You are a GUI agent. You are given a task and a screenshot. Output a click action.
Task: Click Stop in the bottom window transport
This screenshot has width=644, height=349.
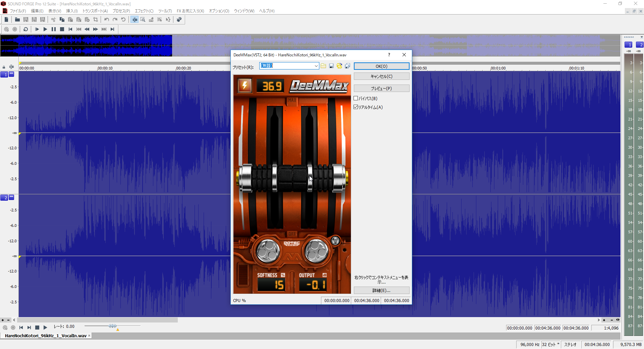[37, 328]
